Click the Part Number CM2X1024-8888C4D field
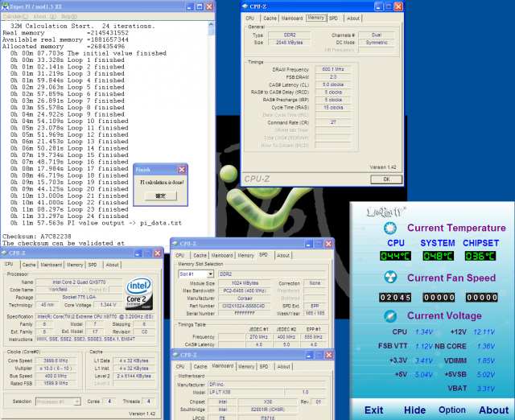This screenshot has height=420, width=515. (245, 306)
